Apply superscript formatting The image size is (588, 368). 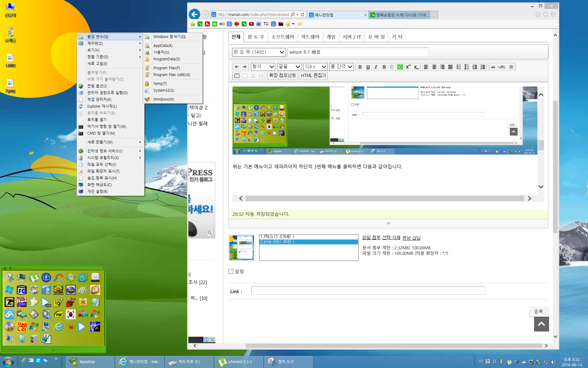pyautogui.click(x=408, y=67)
